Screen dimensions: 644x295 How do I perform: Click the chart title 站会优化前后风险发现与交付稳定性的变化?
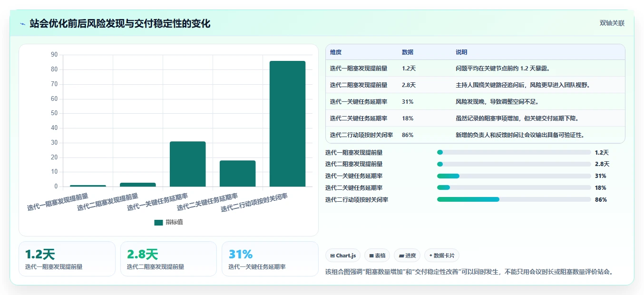[120, 24]
